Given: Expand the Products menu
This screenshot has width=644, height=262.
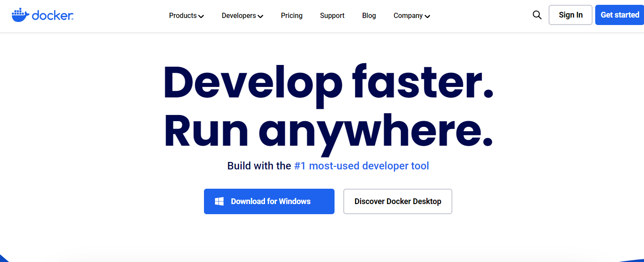Looking at the screenshot, I should [x=186, y=16].
